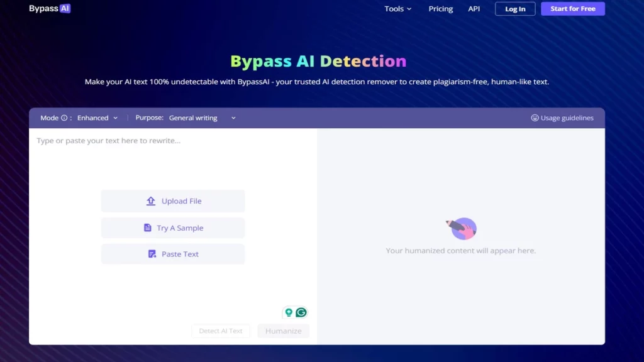The width and height of the screenshot is (644, 362).
Task: Click the Log In button
Action: click(514, 8)
